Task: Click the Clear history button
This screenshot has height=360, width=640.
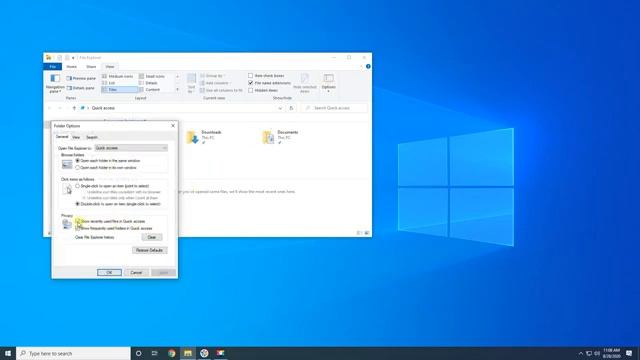Action: point(152,237)
